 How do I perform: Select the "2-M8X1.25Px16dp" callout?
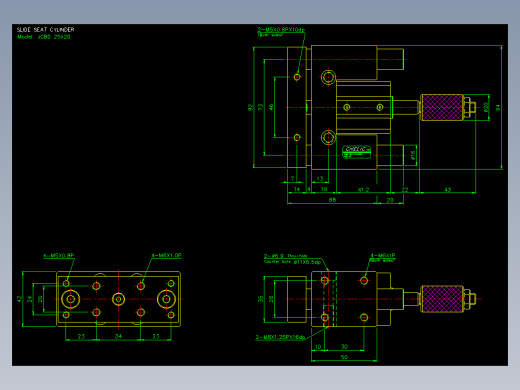click(x=280, y=337)
